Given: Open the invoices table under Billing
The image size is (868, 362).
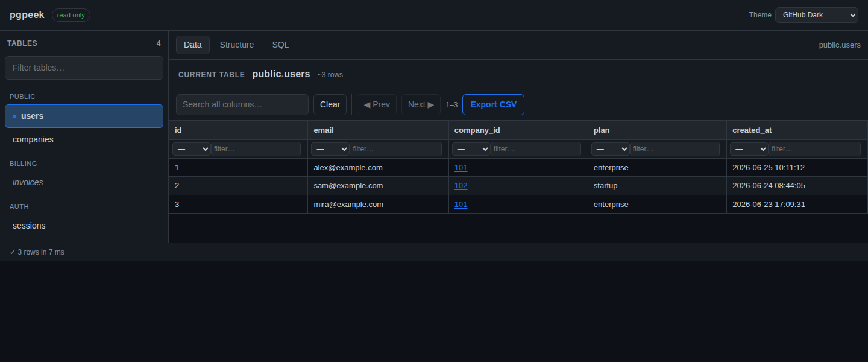Looking at the screenshot, I should point(84,182).
